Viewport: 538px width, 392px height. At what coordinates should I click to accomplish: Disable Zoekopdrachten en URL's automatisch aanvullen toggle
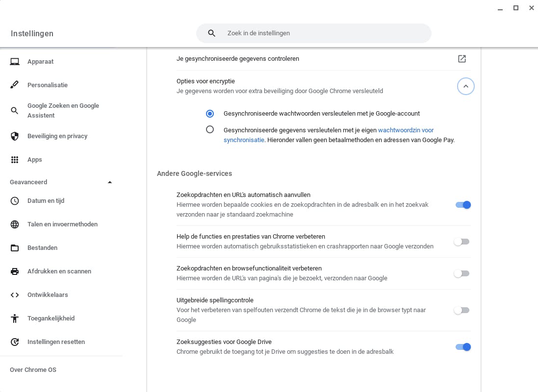pos(462,205)
